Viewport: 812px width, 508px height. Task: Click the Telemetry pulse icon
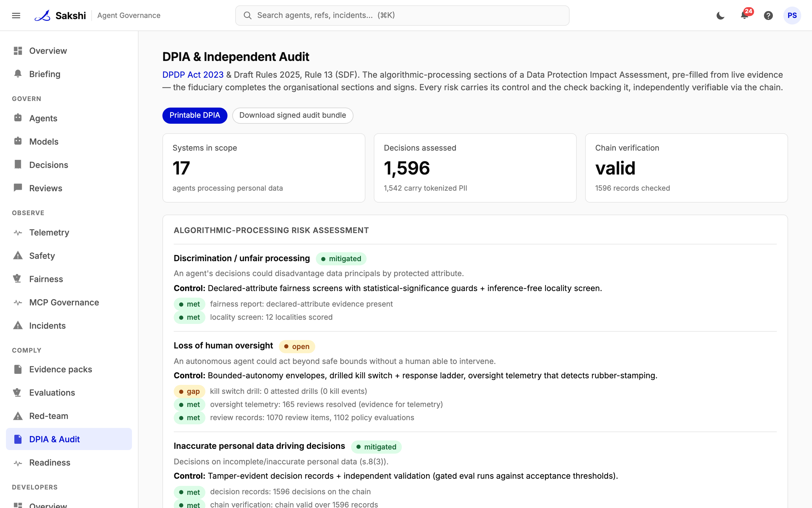point(18,232)
